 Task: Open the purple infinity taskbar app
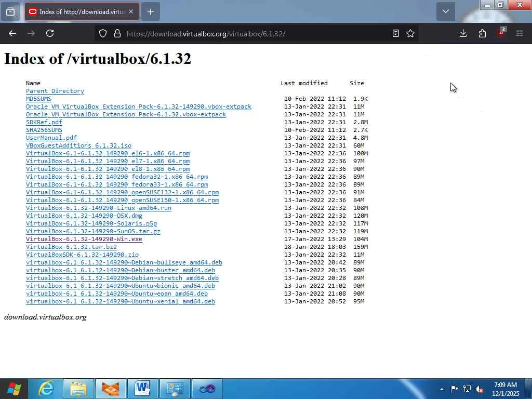pos(207,389)
